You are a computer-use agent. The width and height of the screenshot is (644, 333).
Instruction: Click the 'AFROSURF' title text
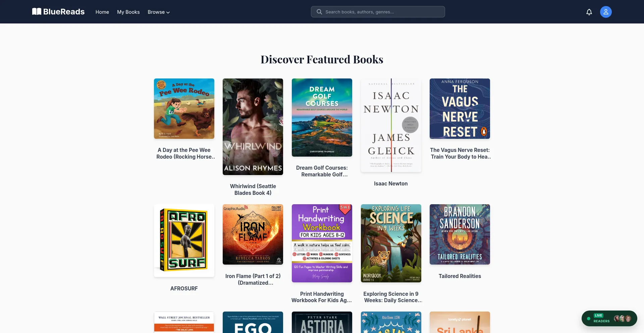184,288
